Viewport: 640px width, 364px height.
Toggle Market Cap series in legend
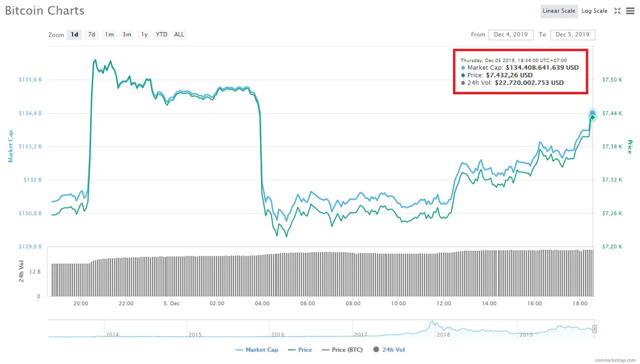(x=256, y=350)
